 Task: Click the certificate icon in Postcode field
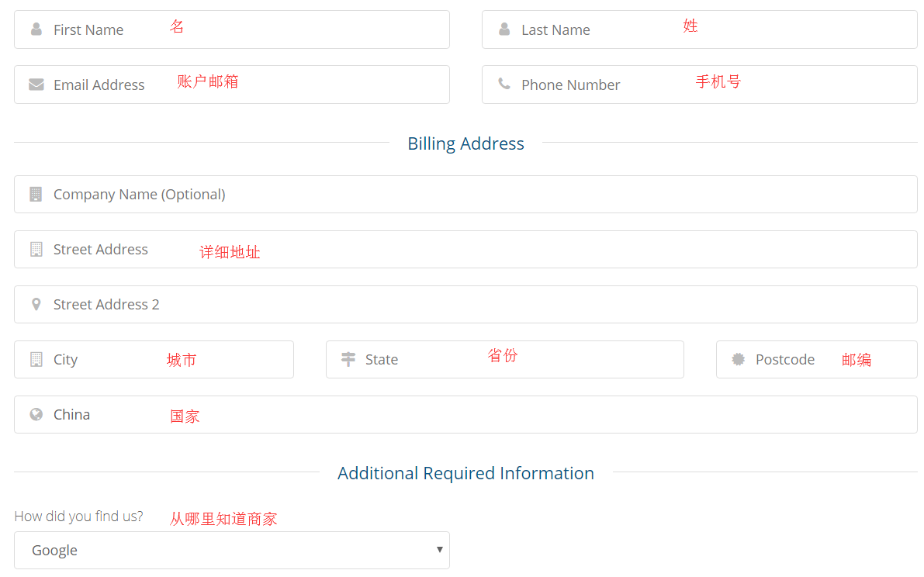(739, 359)
